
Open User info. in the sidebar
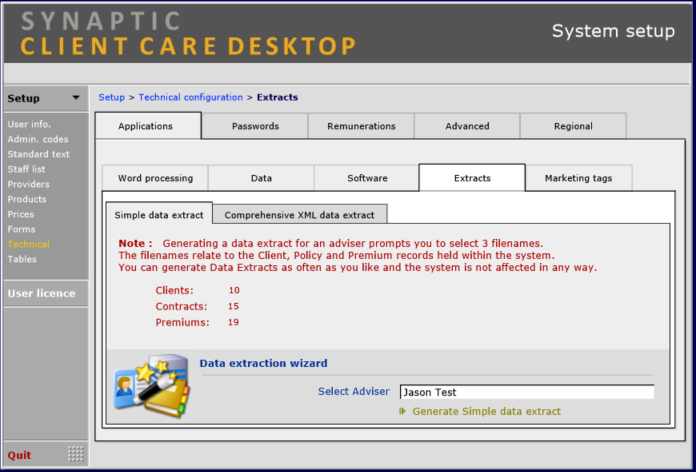(x=29, y=124)
